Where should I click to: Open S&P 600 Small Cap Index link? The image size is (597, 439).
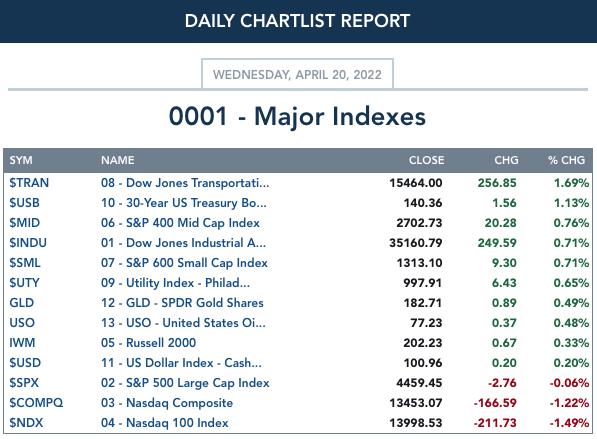(184, 263)
